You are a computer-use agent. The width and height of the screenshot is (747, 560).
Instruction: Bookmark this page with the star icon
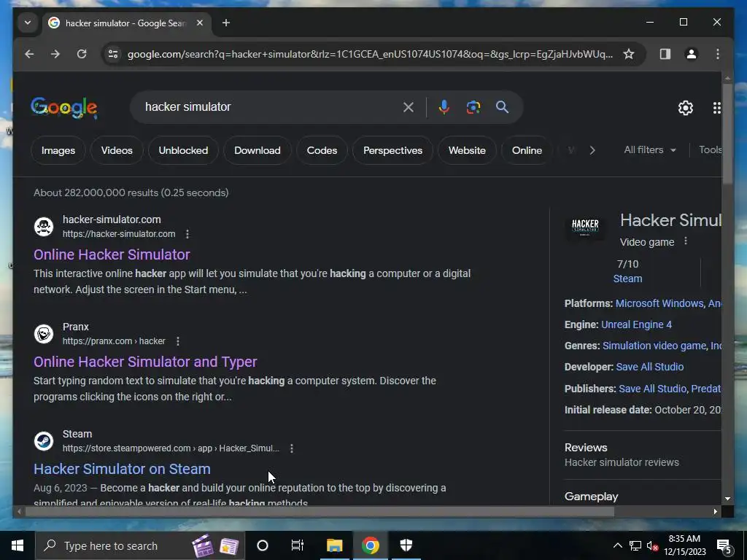pos(628,54)
